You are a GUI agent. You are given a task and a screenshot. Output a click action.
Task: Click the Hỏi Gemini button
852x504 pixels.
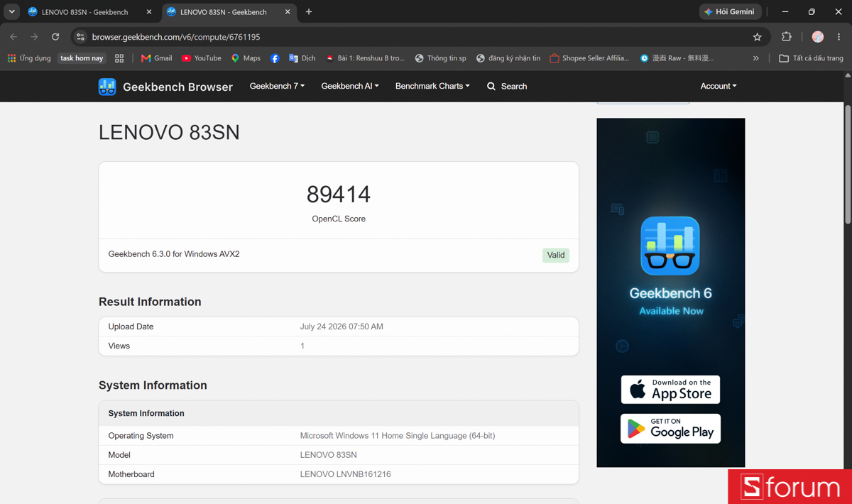pyautogui.click(x=730, y=12)
